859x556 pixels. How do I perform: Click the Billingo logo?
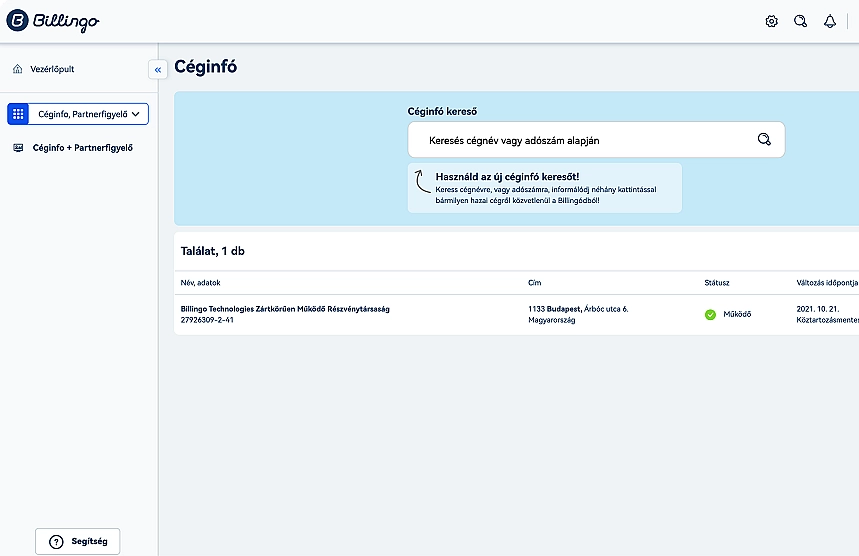[53, 21]
